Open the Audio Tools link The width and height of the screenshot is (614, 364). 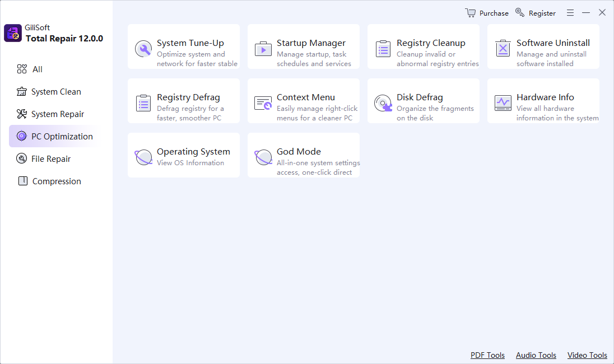point(536,355)
